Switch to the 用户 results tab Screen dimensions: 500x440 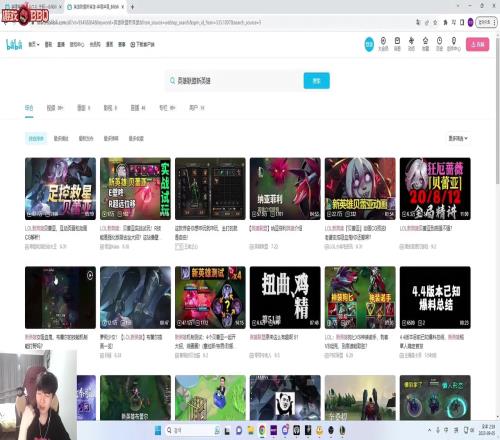[x=197, y=108]
